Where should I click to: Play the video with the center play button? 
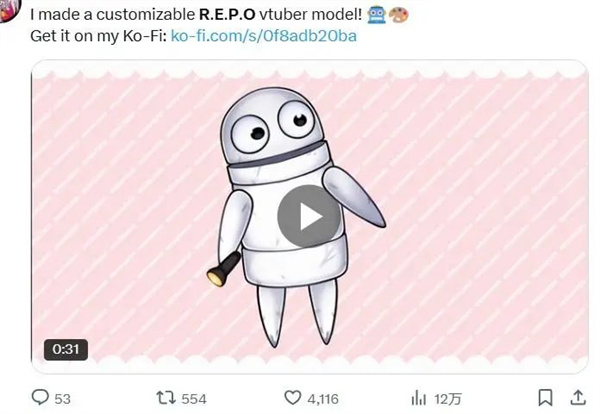309,217
